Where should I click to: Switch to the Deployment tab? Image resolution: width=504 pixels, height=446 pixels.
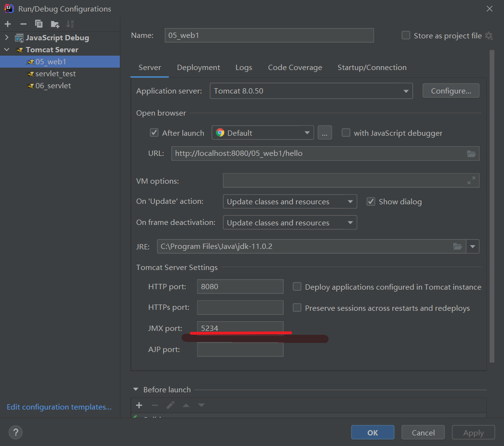(x=199, y=68)
